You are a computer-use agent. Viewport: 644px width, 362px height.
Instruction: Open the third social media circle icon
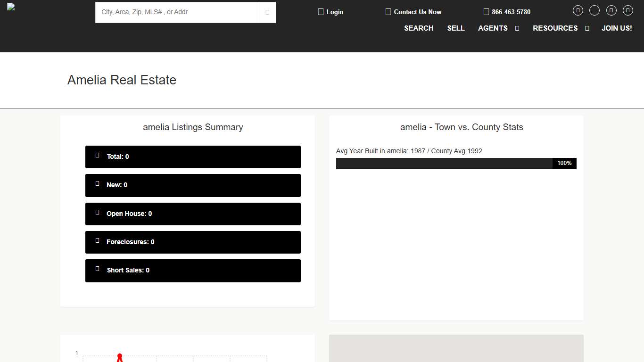tap(611, 10)
